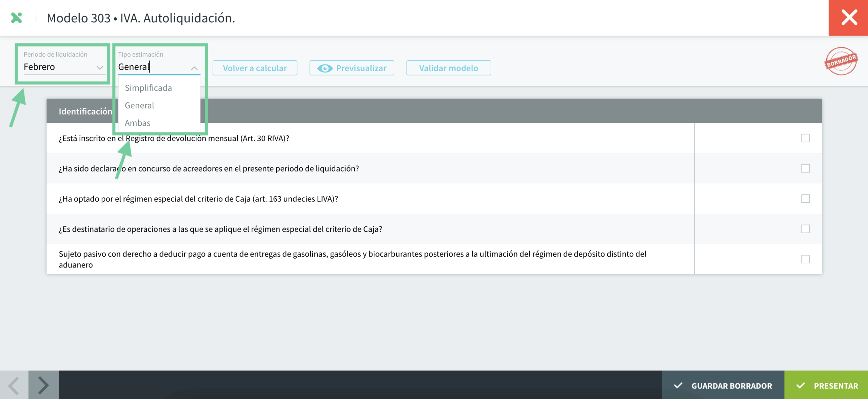
Task: Check concurso de acreedores checkbox
Action: click(x=805, y=168)
